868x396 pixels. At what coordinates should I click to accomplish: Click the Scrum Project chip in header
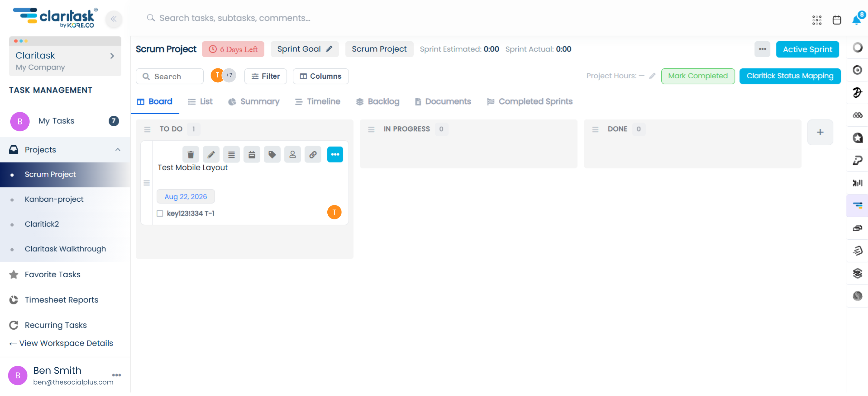point(379,49)
